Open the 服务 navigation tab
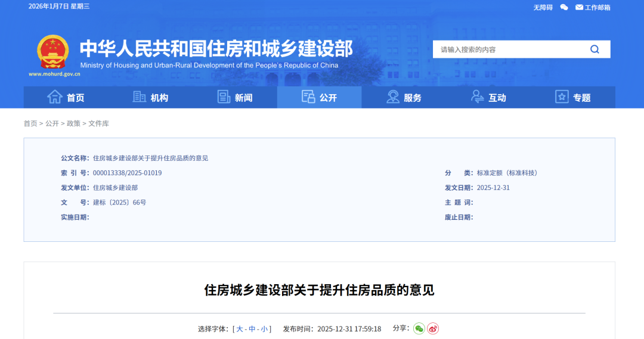Viewport: 644px width, 339px height. (x=404, y=97)
